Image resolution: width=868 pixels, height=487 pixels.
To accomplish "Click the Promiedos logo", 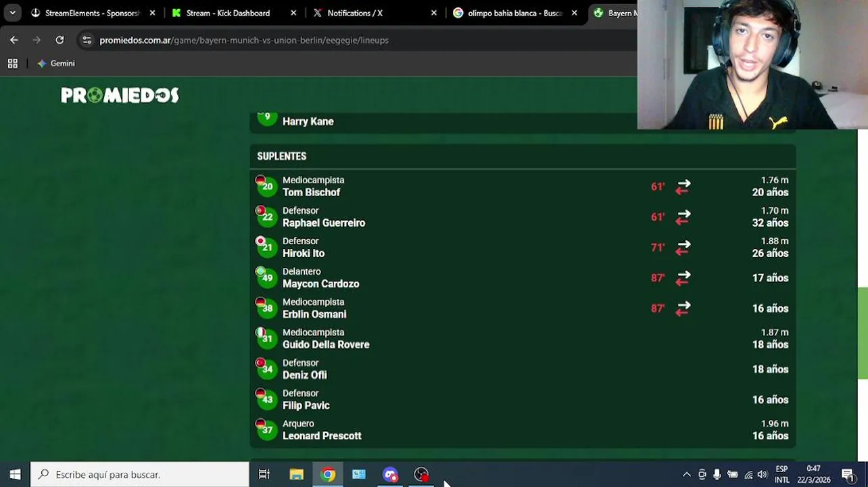I will (x=120, y=95).
